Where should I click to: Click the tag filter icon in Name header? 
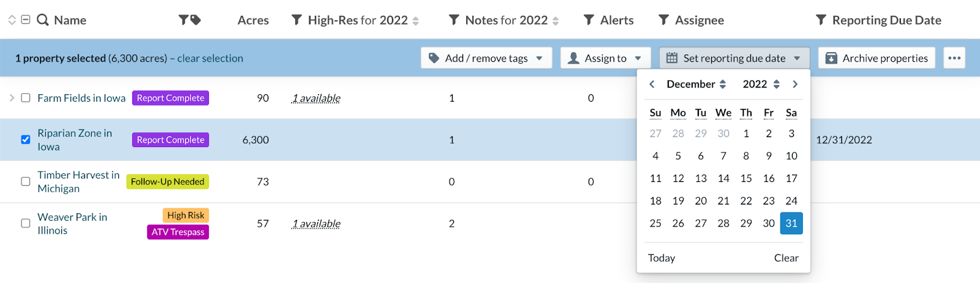195,20
